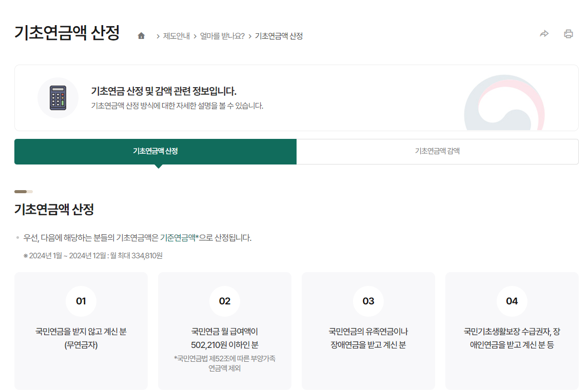Select text 국민기초생활보장 수급권자 in card 04
This screenshot has height=391, width=588.
tap(507, 332)
